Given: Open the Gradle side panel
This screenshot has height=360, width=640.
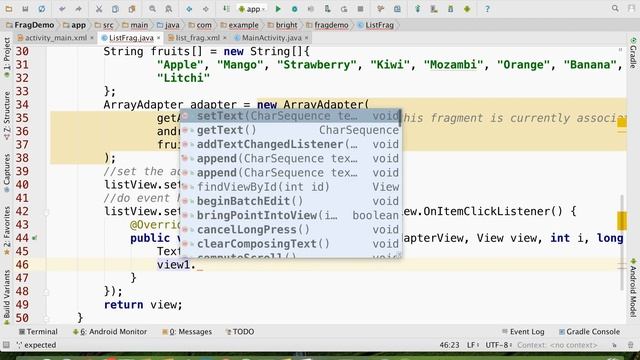Looking at the screenshot, I should [633, 53].
